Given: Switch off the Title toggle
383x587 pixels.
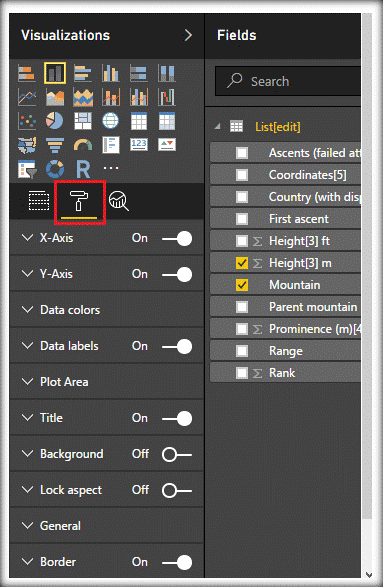Looking at the screenshot, I should [x=177, y=418].
